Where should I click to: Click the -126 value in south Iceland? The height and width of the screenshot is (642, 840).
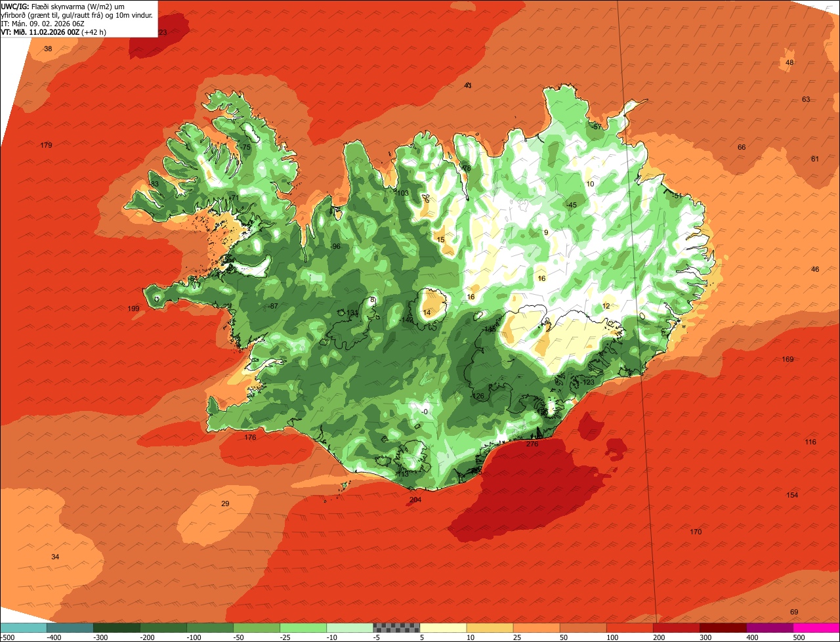click(x=477, y=396)
